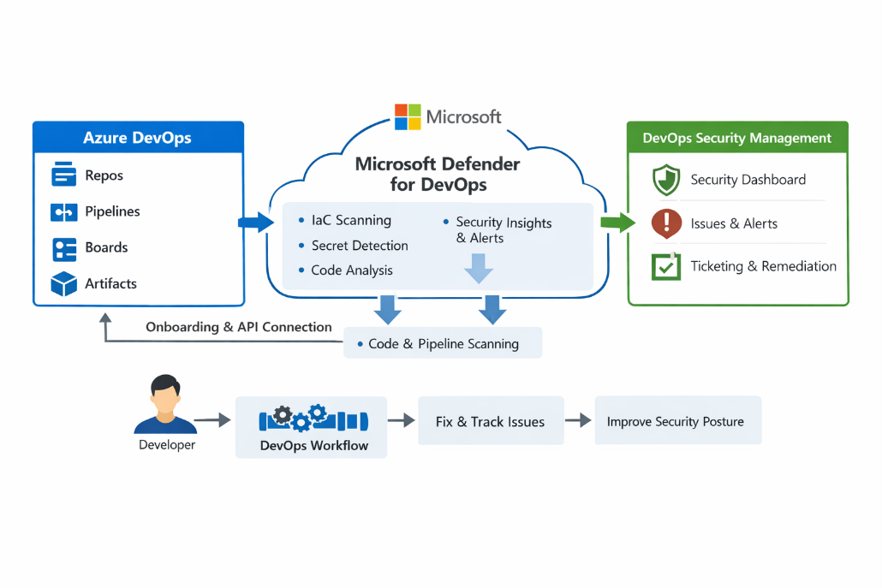Click the Security Dashboard label
This screenshot has height=588, width=882.
[x=748, y=180]
